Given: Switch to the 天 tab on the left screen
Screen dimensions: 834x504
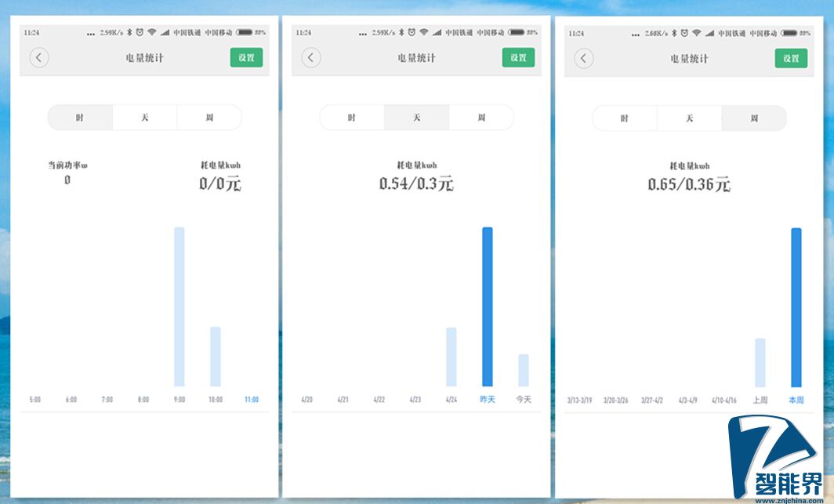Looking at the screenshot, I should (144, 118).
